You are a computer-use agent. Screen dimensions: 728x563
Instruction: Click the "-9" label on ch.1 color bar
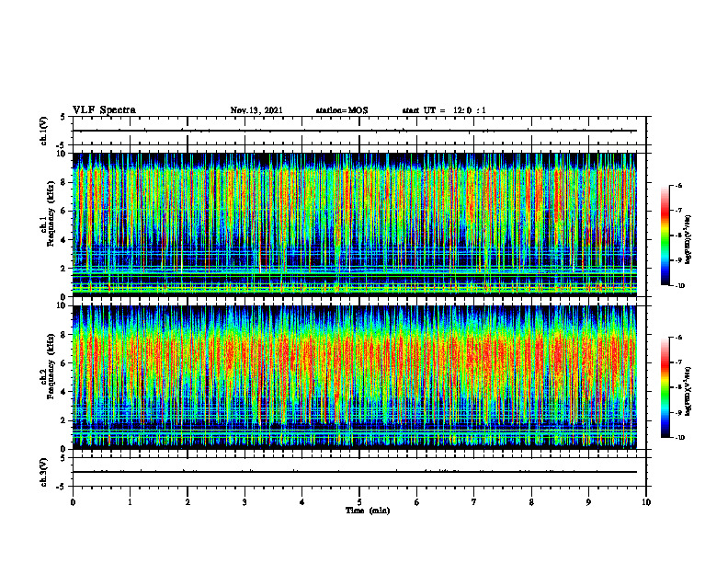pos(678,260)
